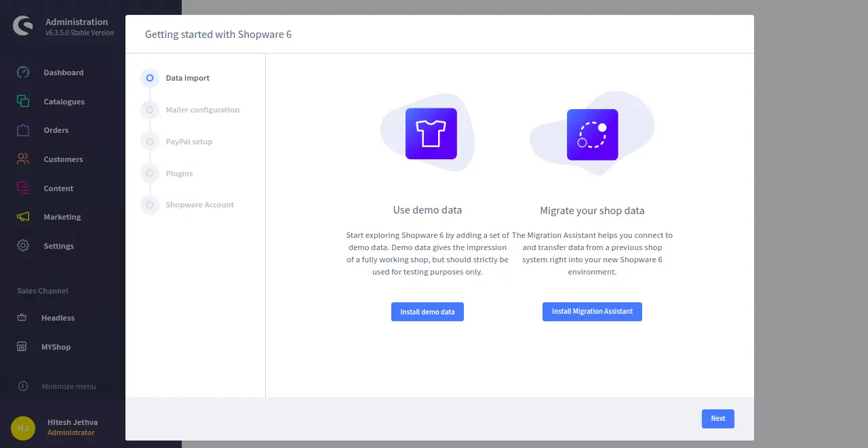868x448 pixels.
Task: Click the MYShop storefront icon
Action: click(22, 346)
